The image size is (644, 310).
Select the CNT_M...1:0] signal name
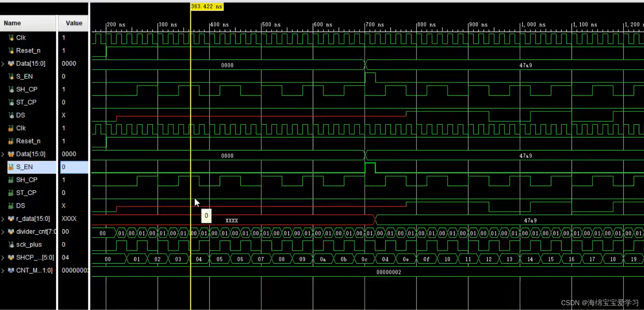click(x=34, y=270)
